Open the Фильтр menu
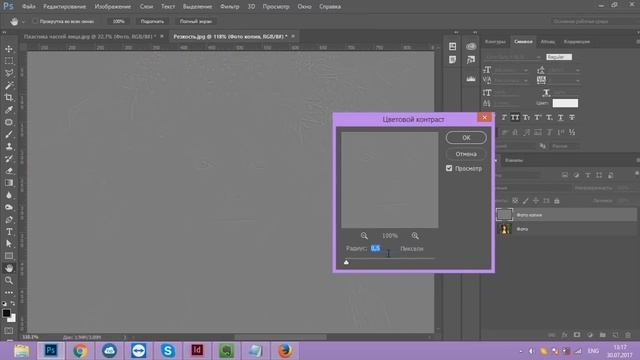This screenshot has height=360, width=640. 229,7
